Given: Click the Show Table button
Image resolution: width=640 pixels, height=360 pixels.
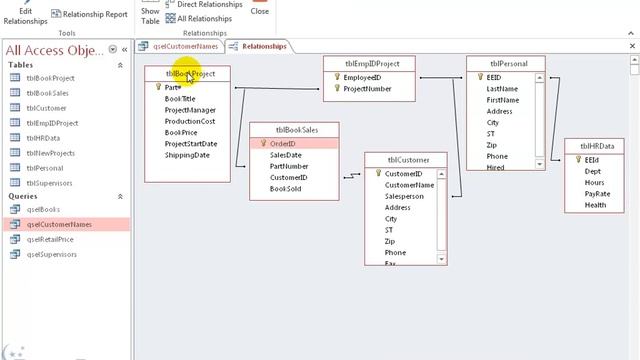Looking at the screenshot, I should click(x=150, y=13).
